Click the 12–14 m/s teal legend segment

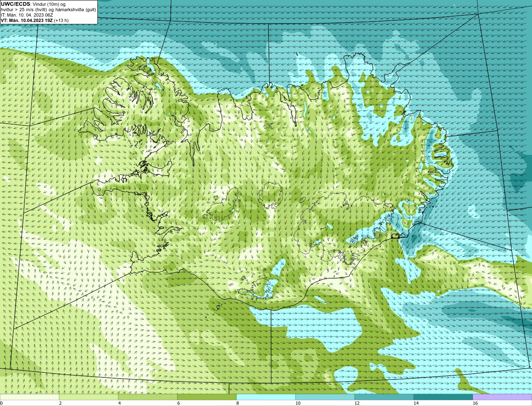pyautogui.click(x=384, y=397)
